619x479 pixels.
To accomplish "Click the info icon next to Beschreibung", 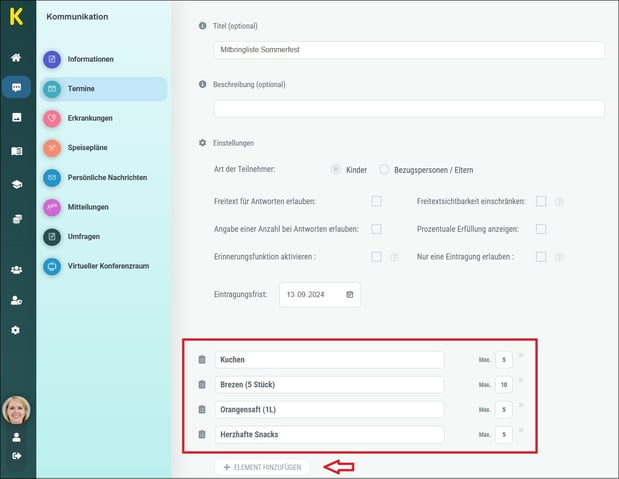I will 203,84.
